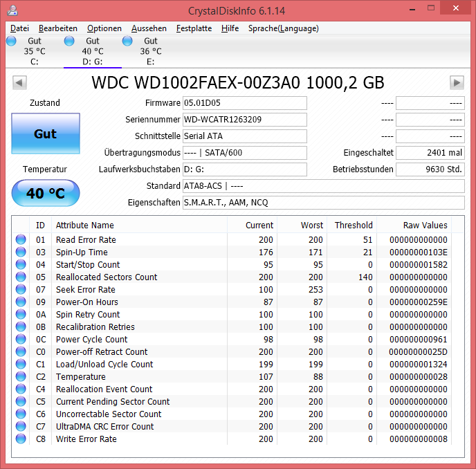Image resolution: width=476 pixels, height=469 pixels.
Task: Click the Raw Values column header
Action: [414, 226]
